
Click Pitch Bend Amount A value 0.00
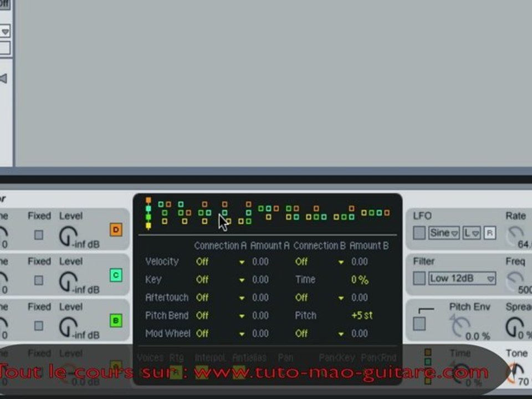[260, 315]
